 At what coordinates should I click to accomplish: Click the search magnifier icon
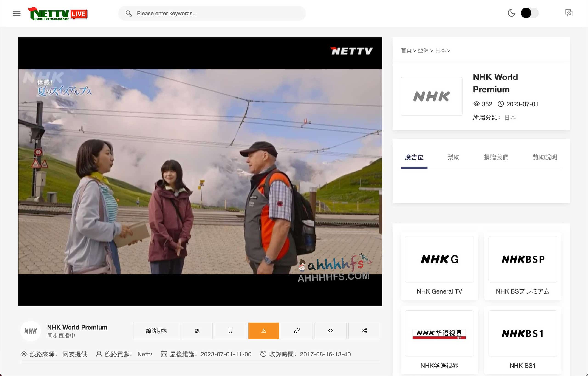point(129,13)
